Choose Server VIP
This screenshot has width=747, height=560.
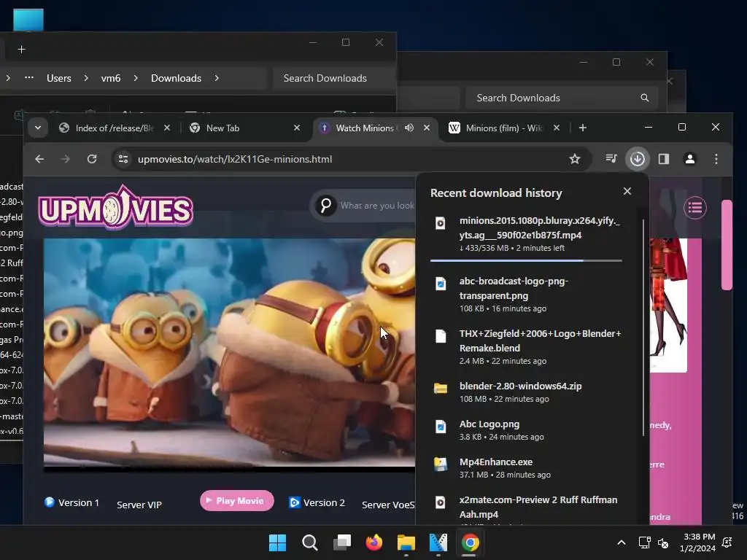(x=139, y=505)
